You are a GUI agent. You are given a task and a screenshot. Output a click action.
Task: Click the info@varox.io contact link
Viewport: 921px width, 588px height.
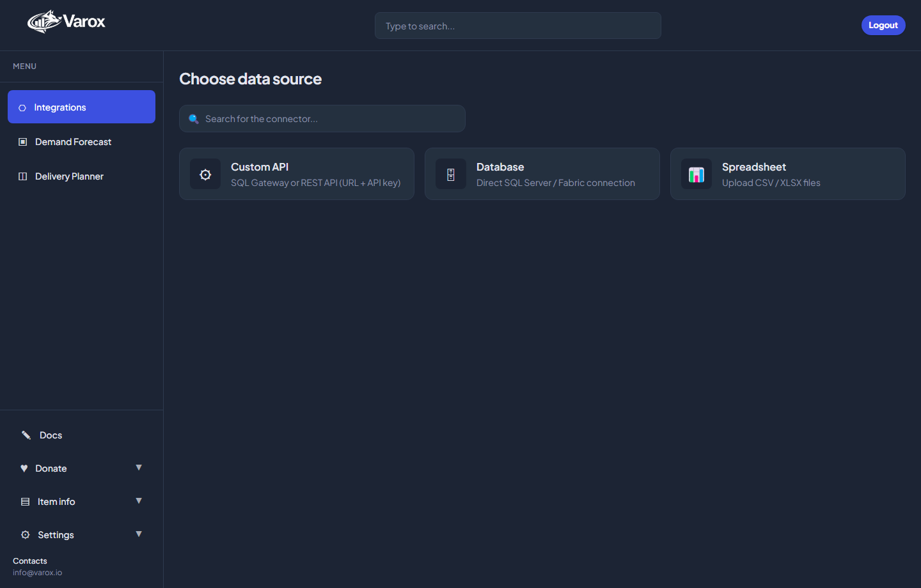37,572
